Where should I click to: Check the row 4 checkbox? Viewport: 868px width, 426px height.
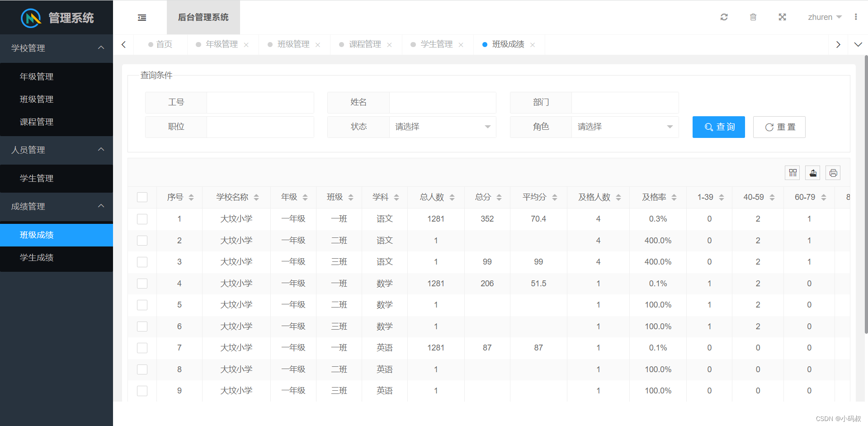click(x=142, y=284)
